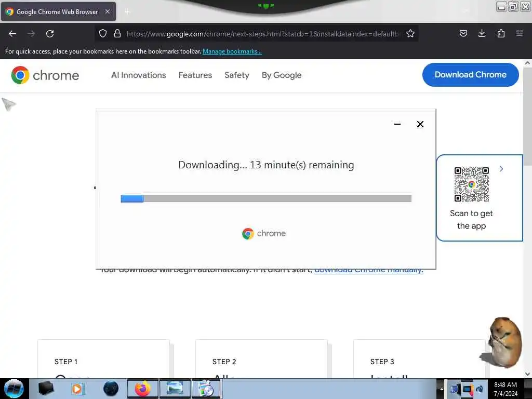Reload the current page
532x399 pixels.
pos(50,34)
